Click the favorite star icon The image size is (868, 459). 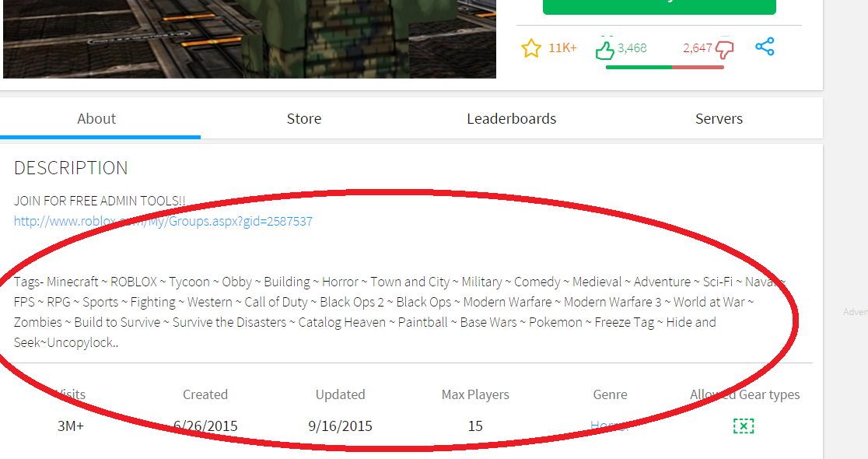point(530,48)
